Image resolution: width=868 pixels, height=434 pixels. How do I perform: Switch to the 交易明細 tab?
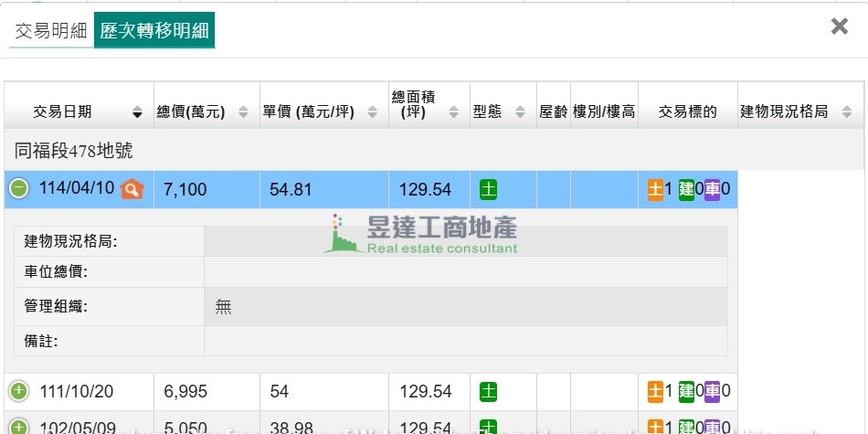coord(50,30)
